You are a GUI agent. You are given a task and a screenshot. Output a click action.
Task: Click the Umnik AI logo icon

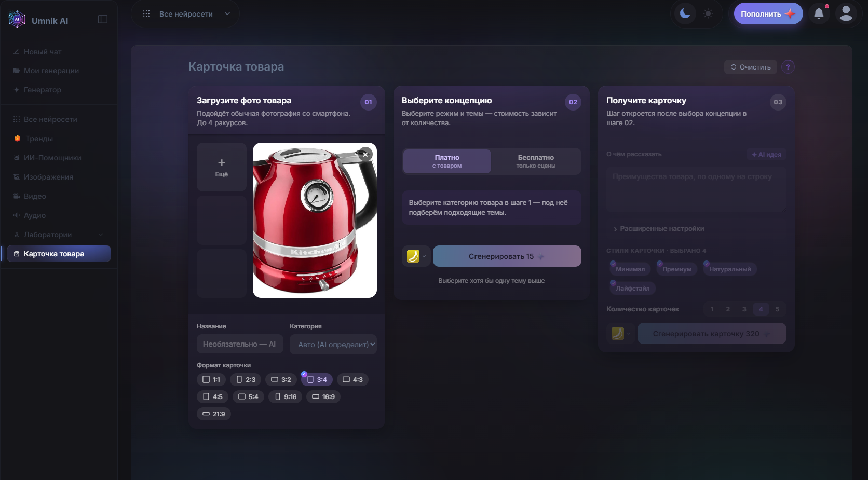point(17,19)
